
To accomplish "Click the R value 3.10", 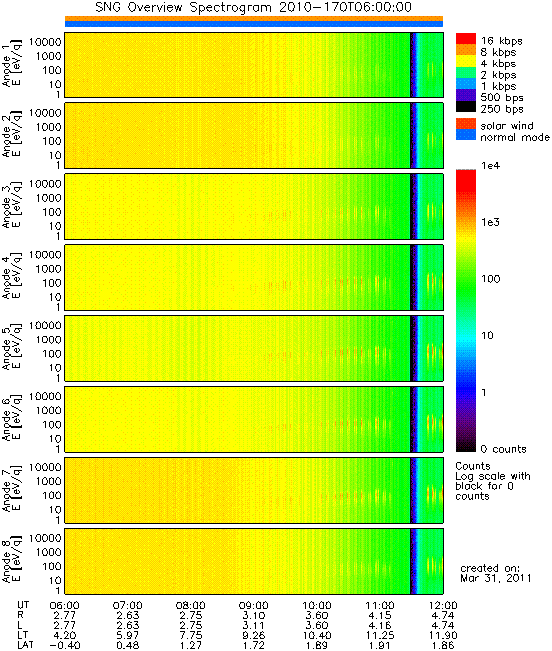I will pos(254,616).
